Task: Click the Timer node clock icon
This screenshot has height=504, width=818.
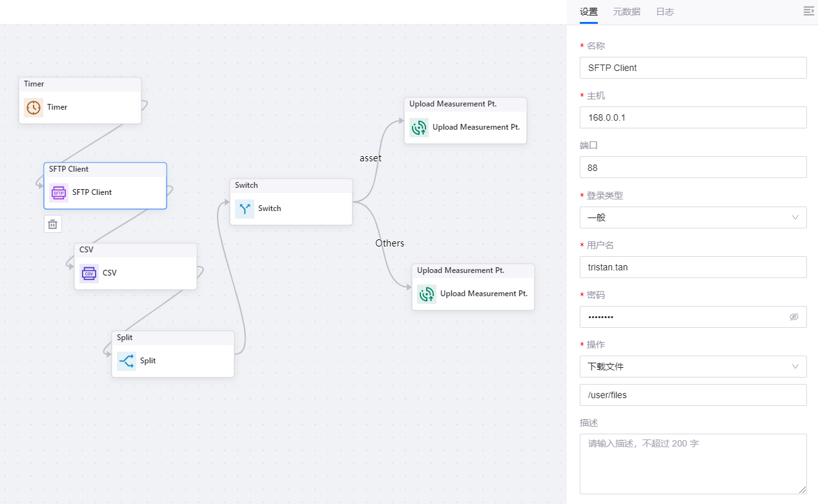Action: tap(34, 107)
